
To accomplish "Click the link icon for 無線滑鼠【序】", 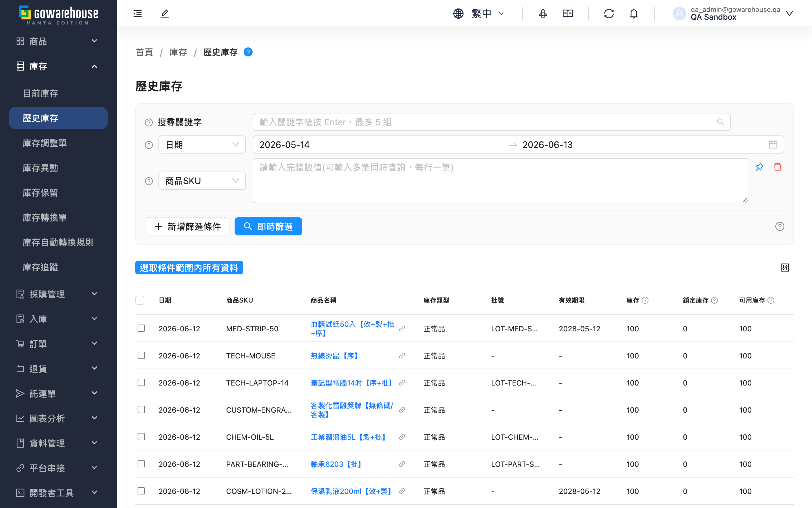I will [402, 356].
